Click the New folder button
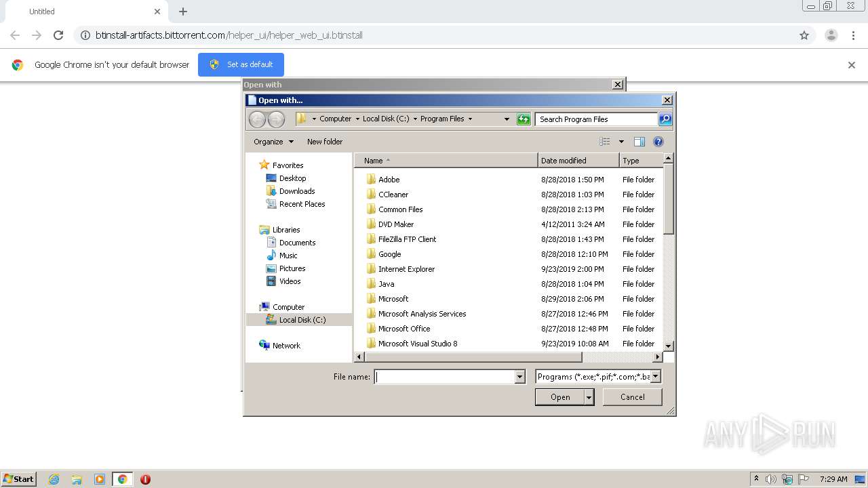Screen dimensions: 868x488 click(325, 142)
